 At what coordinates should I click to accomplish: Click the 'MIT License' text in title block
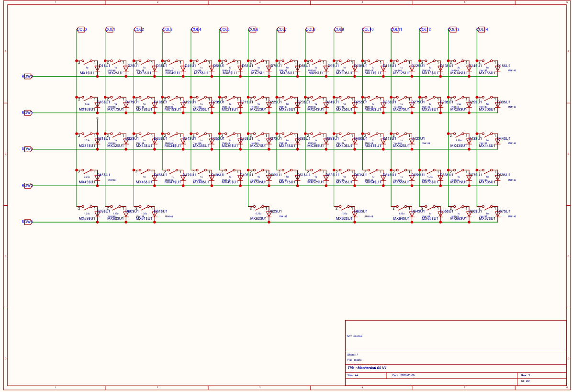tap(355, 336)
